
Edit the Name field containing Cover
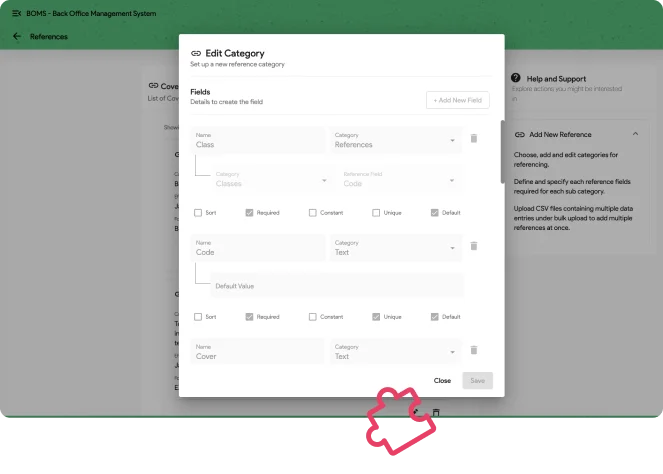click(258, 352)
